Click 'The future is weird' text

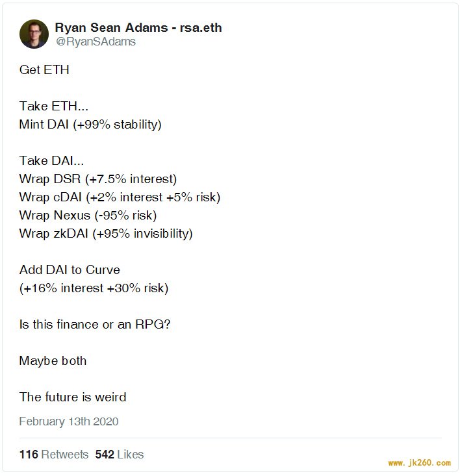73,397
